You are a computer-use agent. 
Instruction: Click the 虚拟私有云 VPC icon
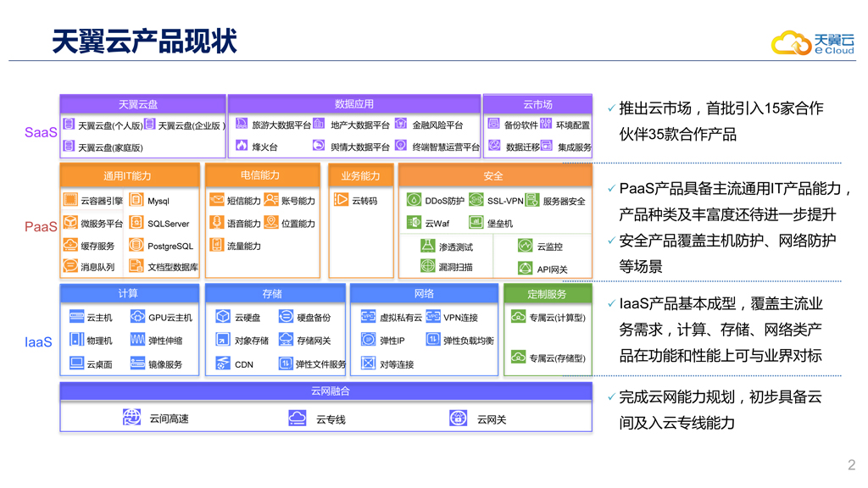(368, 316)
